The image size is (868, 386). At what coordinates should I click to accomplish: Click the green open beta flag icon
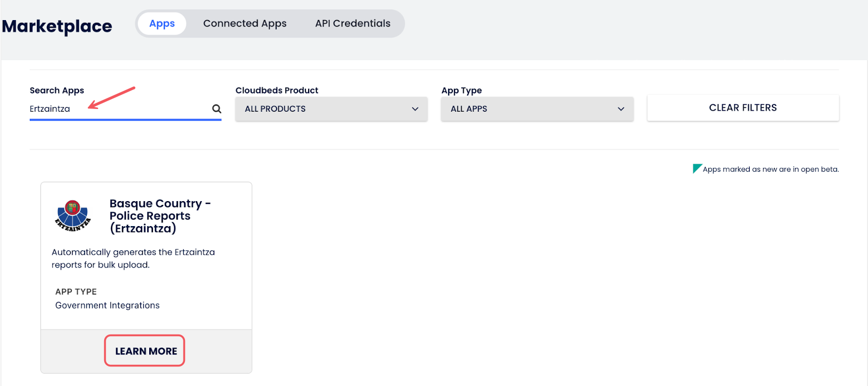[697, 169]
